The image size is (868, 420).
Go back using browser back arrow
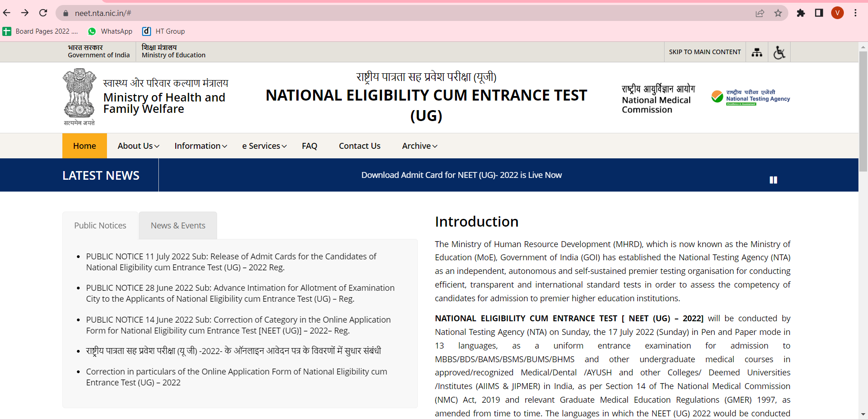click(x=7, y=13)
